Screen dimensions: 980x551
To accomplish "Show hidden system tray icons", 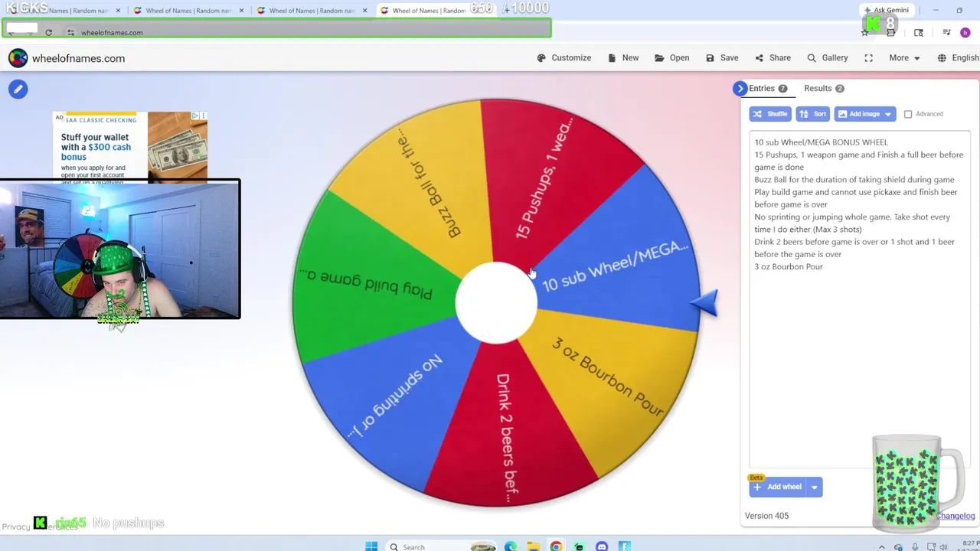I will 881,547.
